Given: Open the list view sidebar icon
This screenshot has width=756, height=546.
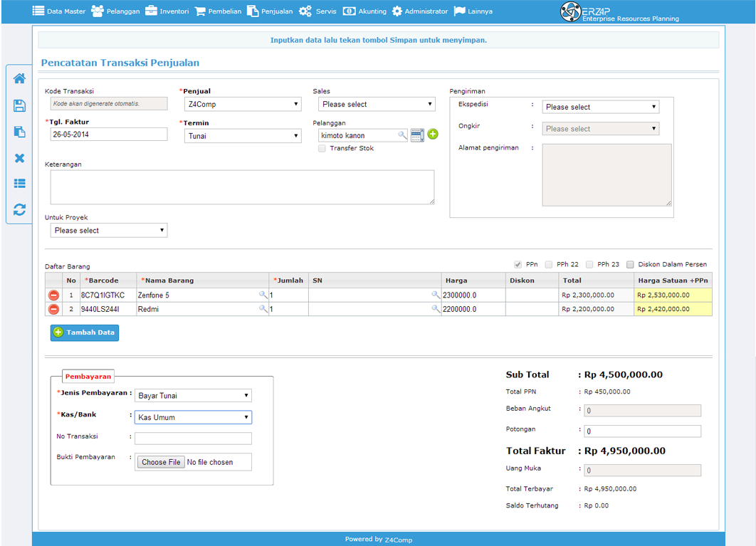Looking at the screenshot, I should (19, 183).
